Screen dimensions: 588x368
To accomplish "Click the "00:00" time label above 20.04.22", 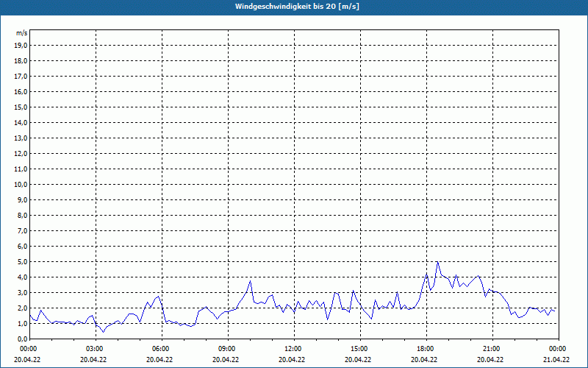I will click(x=28, y=349).
